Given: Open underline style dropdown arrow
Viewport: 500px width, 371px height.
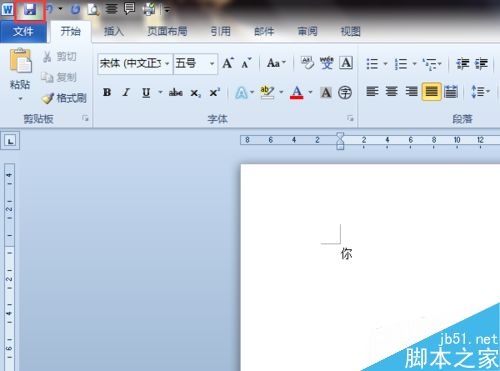Looking at the screenshot, I should (160, 92).
